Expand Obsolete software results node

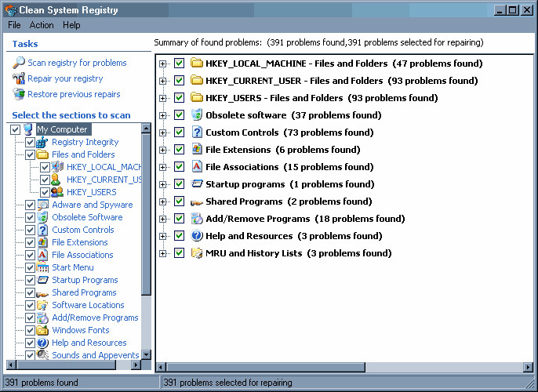point(162,115)
